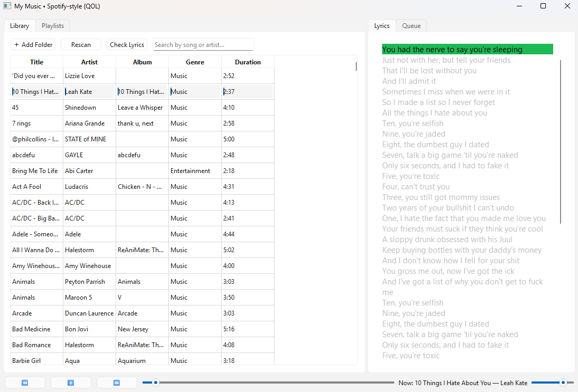Rescan the music library

point(81,44)
